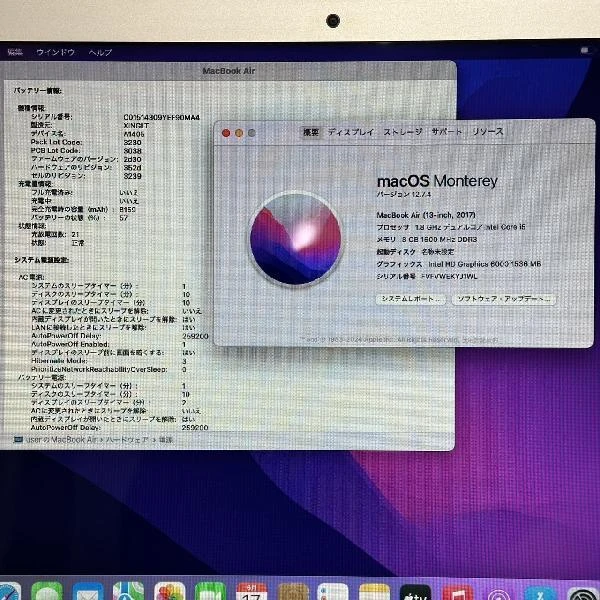The height and width of the screenshot is (600, 600).
Task: Open Music from the Dock
Action: tap(457, 592)
